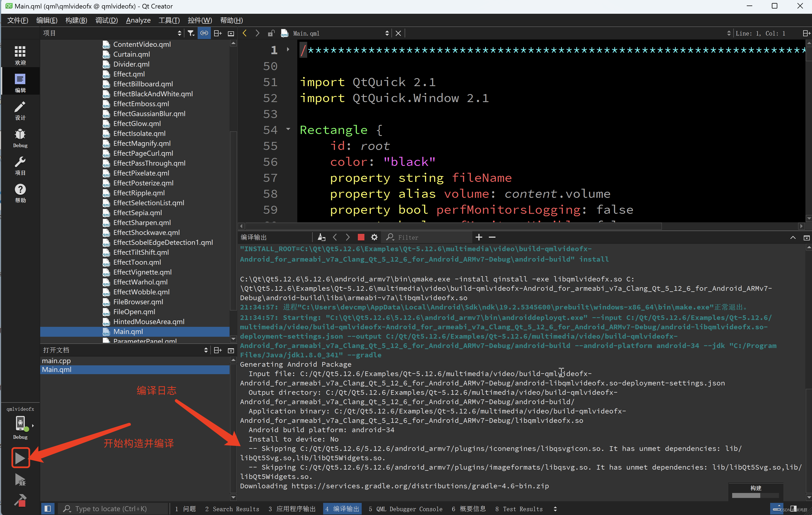812x515 pixels.
Task: Toggle the file writable lock icon
Action: (x=271, y=33)
